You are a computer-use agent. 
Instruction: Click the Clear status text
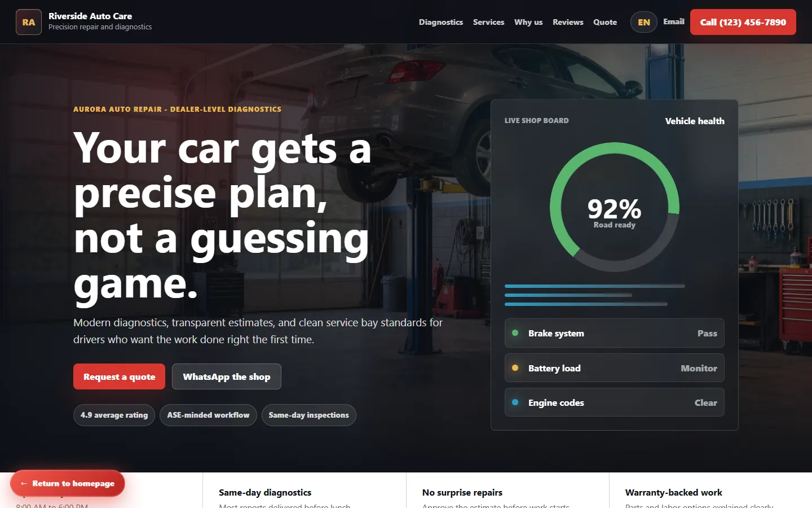pos(705,402)
